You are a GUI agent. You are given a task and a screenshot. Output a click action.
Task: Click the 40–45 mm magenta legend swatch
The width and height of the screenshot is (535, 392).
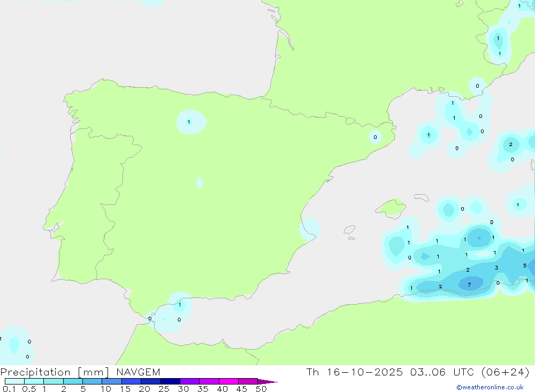(228, 381)
